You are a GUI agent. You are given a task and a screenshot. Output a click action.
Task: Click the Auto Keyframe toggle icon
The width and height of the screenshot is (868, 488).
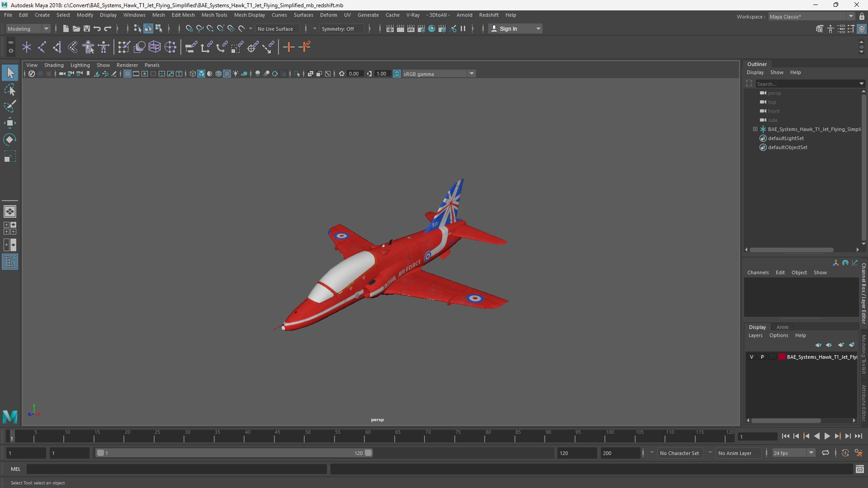point(845,453)
